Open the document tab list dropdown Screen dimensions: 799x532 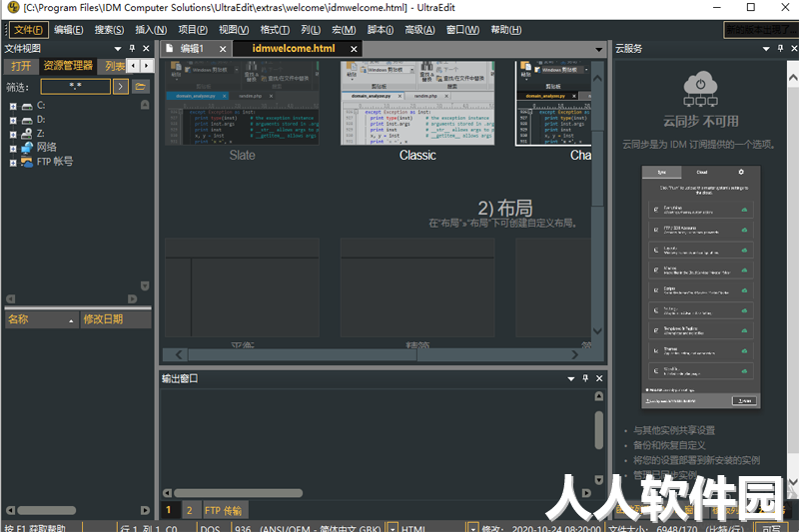pyautogui.click(x=598, y=49)
